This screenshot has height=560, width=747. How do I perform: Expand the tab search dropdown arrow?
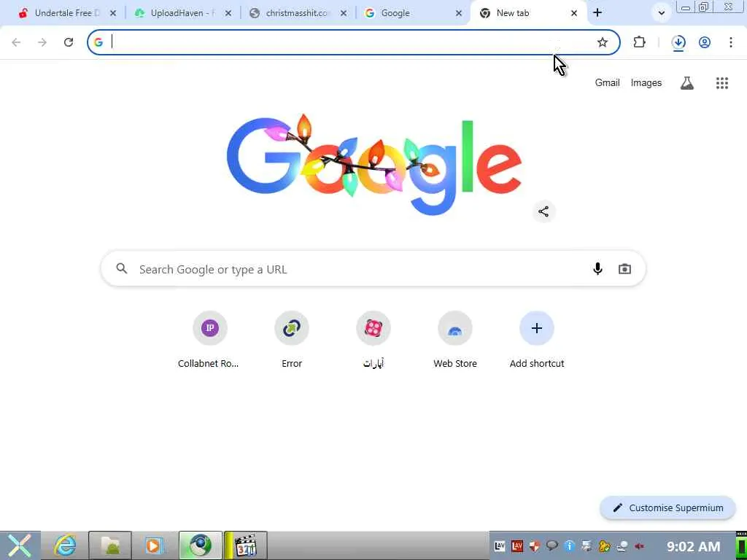(661, 13)
